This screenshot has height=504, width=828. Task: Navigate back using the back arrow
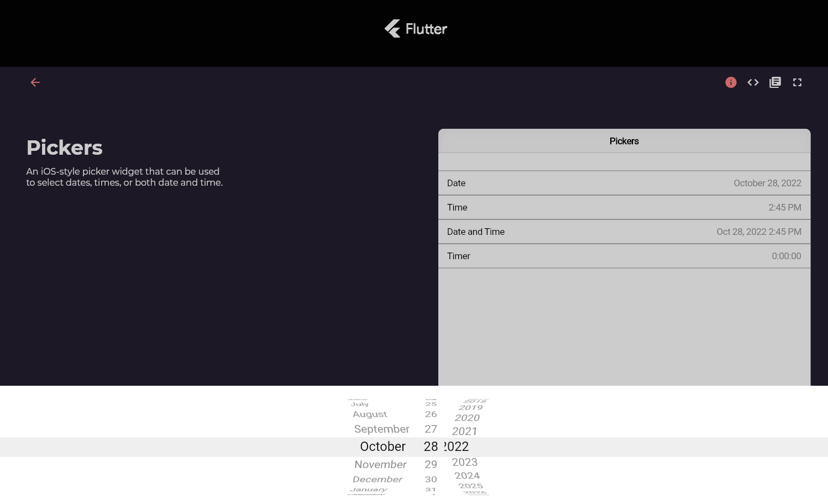[35, 82]
